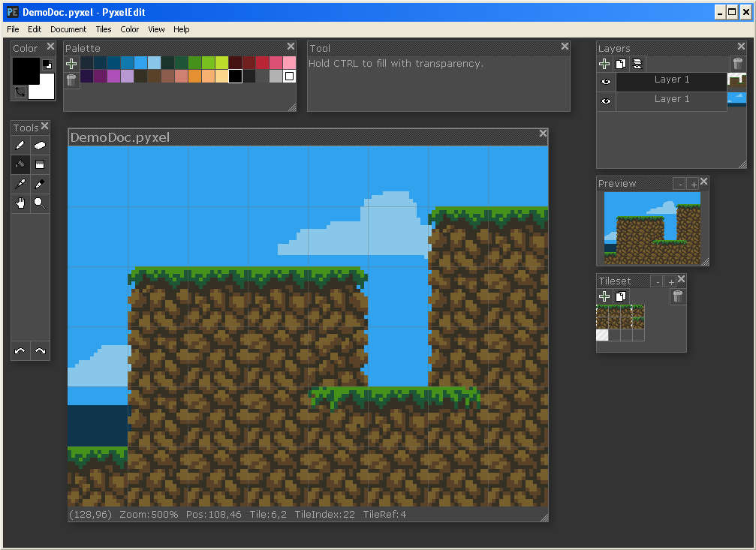The height and width of the screenshot is (550, 756).
Task: Zoom in Preview panel with plus
Action: coord(693,184)
